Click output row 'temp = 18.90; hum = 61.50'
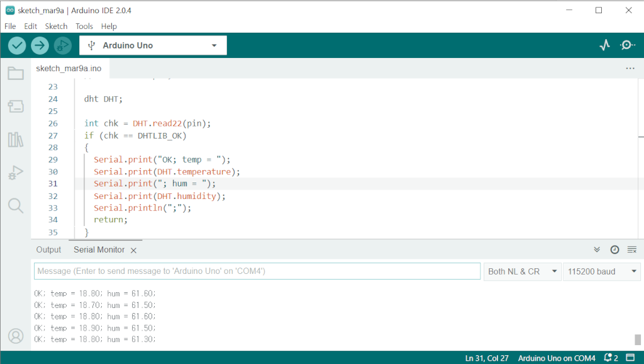644x364 pixels. [x=95, y=328]
